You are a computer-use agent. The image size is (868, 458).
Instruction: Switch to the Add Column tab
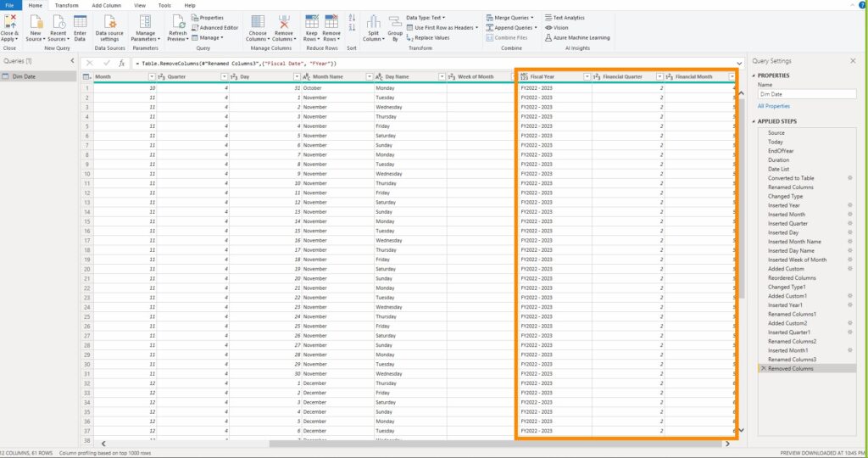(106, 5)
